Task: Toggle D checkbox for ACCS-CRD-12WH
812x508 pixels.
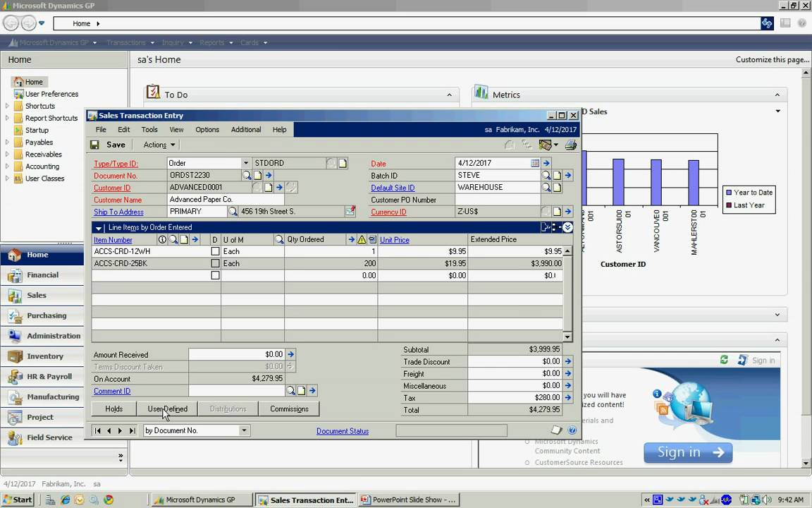Action: point(215,251)
